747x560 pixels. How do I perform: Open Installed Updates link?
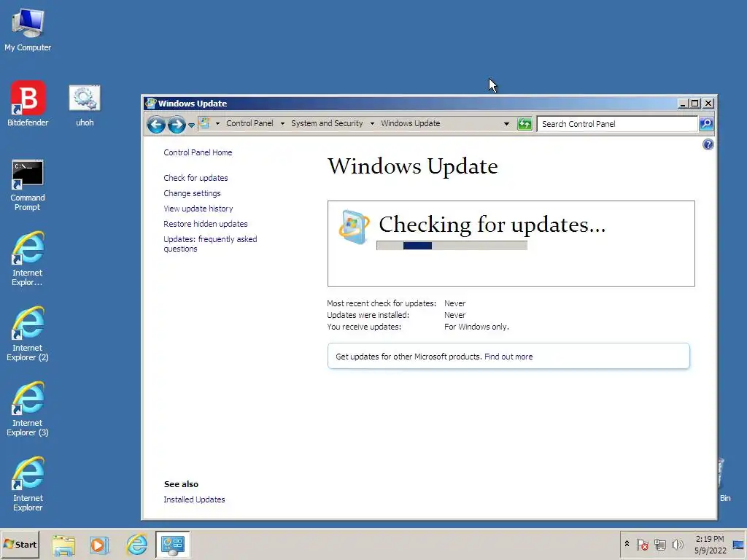194,499
